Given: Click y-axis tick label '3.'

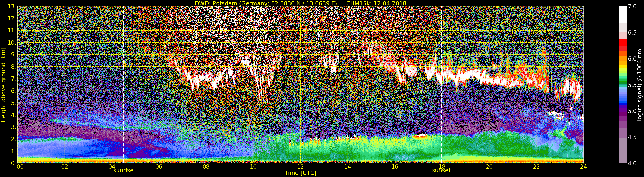Looking at the screenshot, I should (x=13, y=127).
